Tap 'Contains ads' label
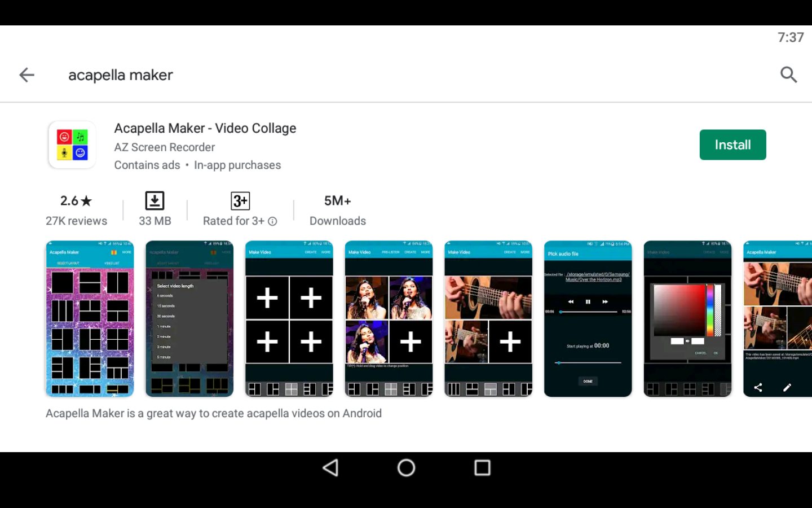 tap(147, 165)
